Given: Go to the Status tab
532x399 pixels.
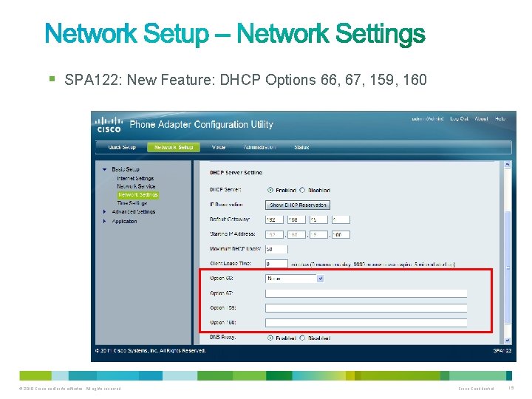Looking at the screenshot, I should pyautogui.click(x=301, y=147).
